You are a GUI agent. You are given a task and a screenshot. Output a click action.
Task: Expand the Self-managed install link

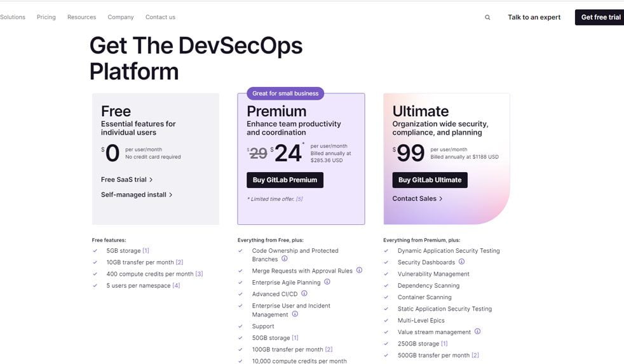(137, 195)
